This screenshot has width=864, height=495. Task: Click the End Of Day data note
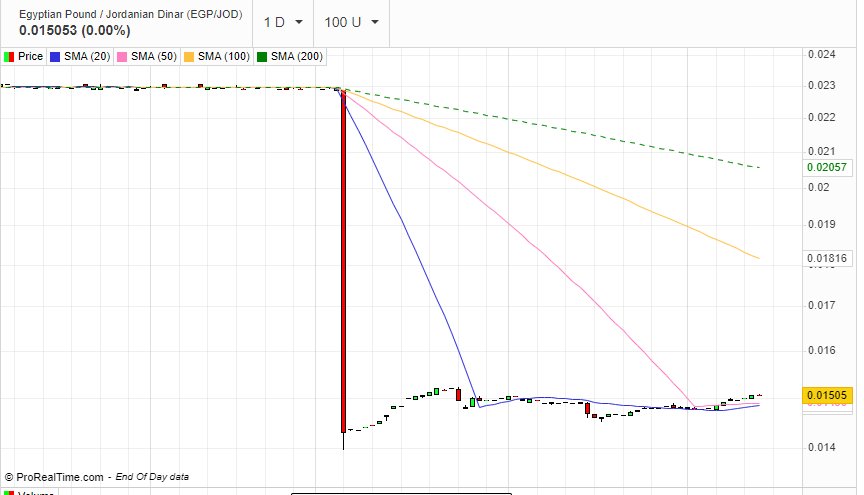tap(152, 477)
